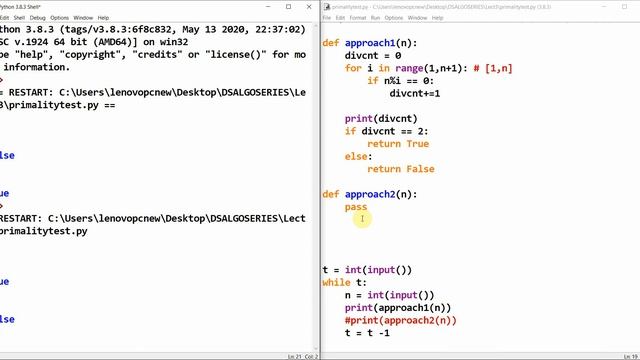Maximize the Python Shell window

click(x=289, y=7)
